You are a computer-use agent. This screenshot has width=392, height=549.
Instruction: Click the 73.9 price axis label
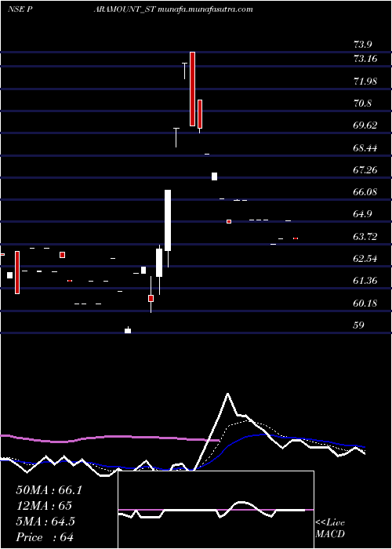coord(363,45)
